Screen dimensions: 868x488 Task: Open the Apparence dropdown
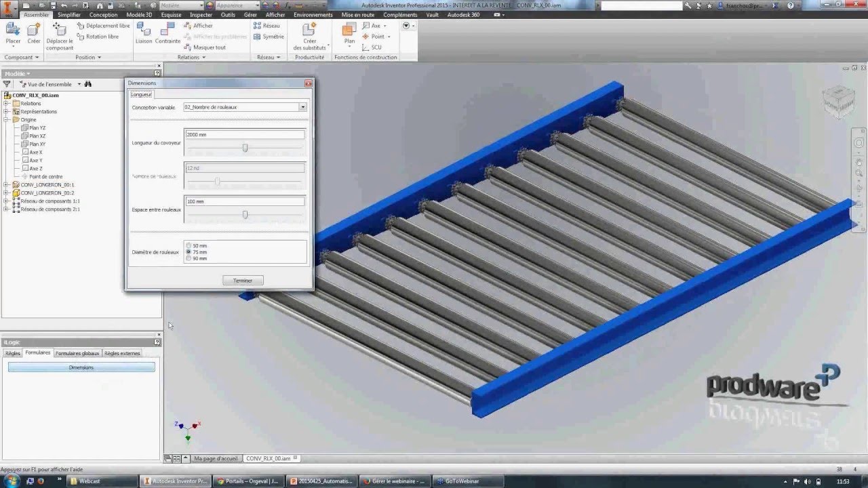coord(256,5)
